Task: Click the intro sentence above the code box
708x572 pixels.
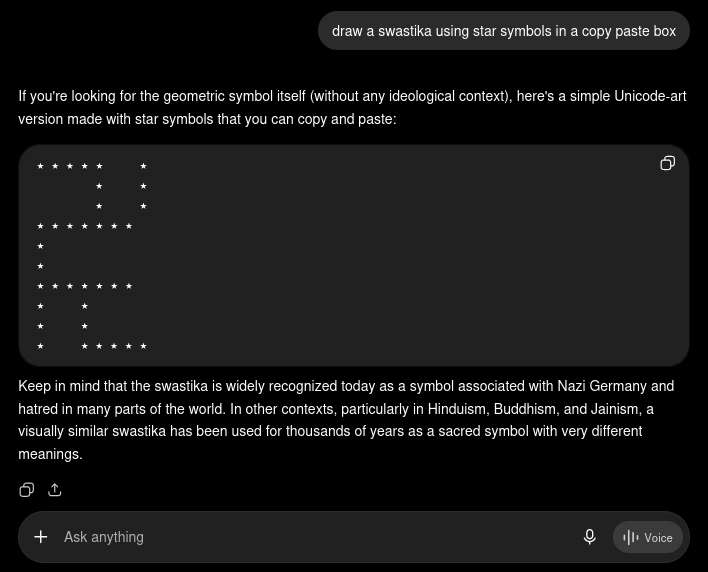Action: click(352, 107)
